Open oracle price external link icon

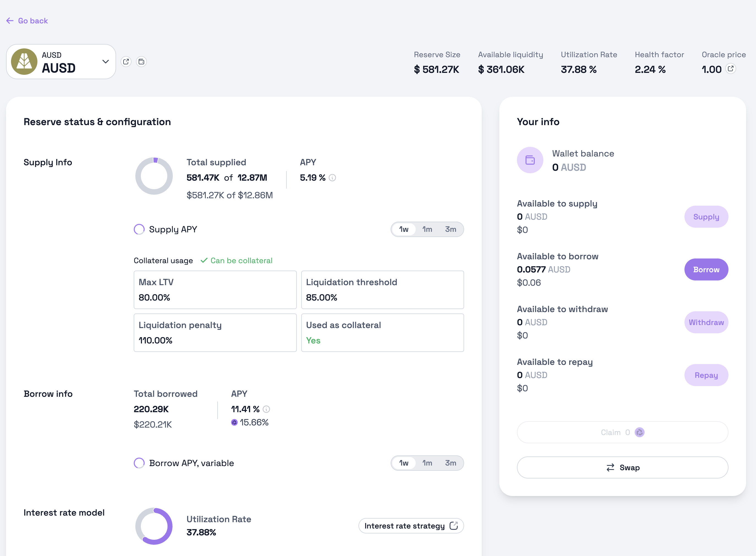pyautogui.click(x=730, y=69)
